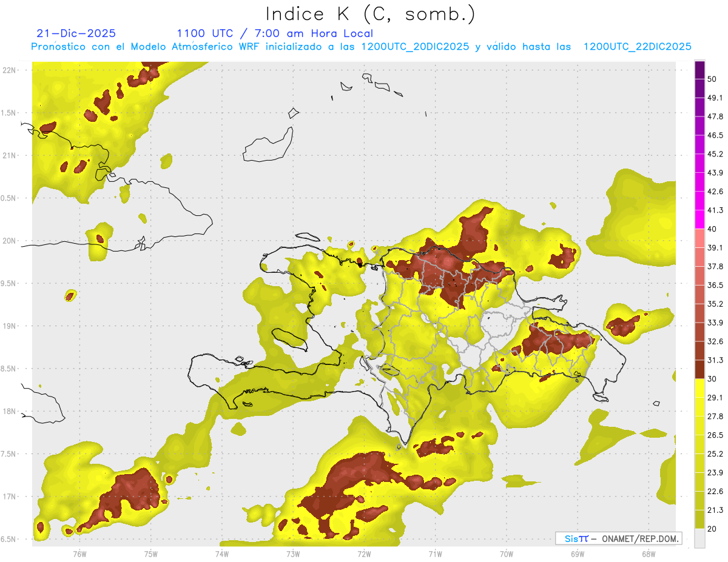
Task: Select the magenta swatch between 40 and 41.3
Action: pos(699,219)
